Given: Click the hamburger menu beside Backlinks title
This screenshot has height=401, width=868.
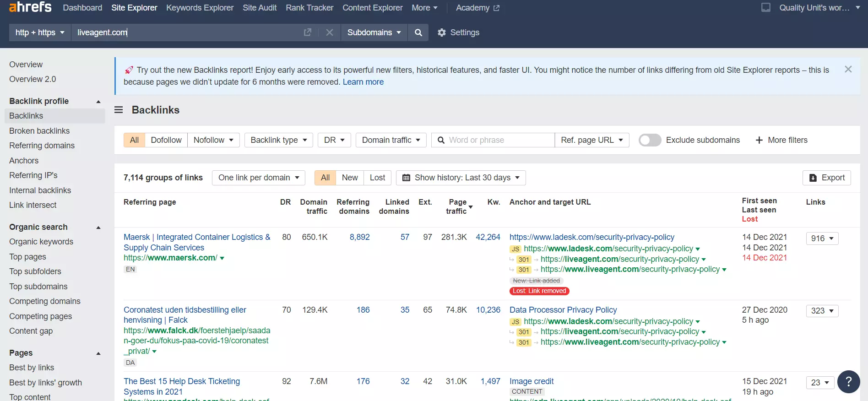Looking at the screenshot, I should 119,110.
